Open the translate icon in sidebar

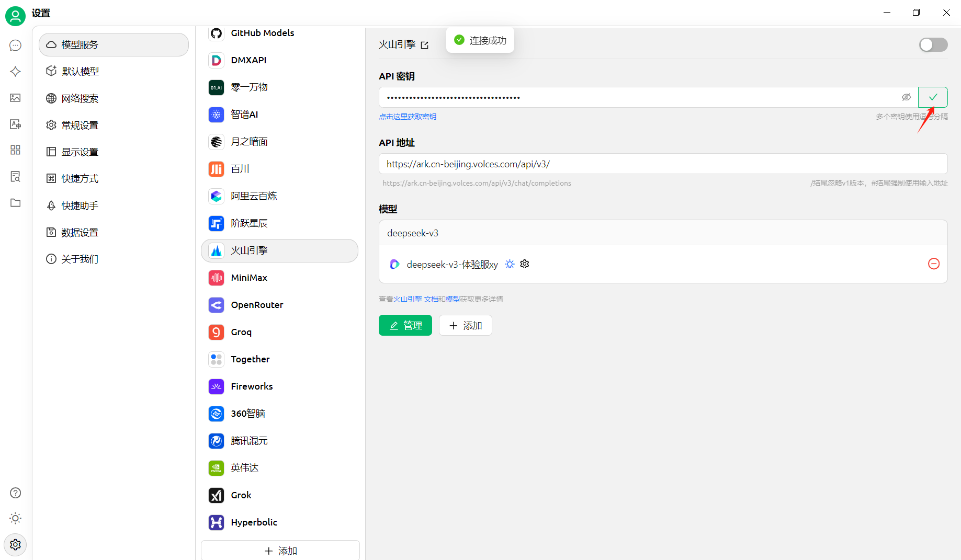[x=15, y=124]
